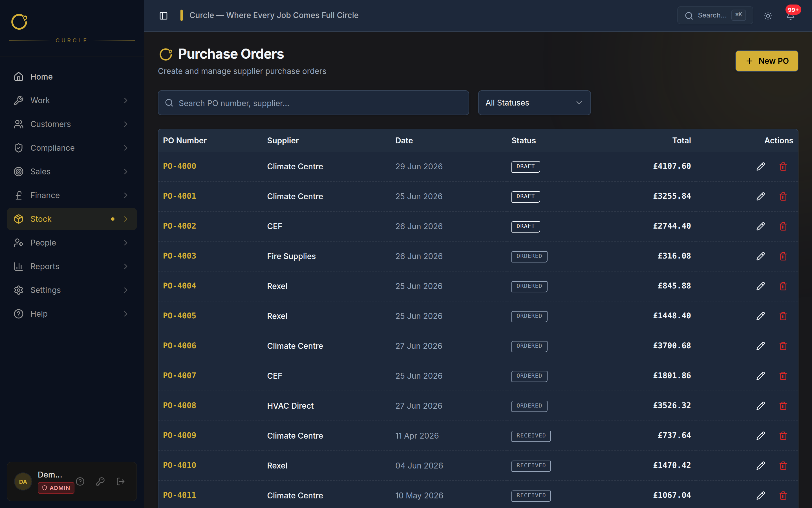The width and height of the screenshot is (812, 508).
Task: Click the Curcle logo in sidebar
Action: coord(19,22)
